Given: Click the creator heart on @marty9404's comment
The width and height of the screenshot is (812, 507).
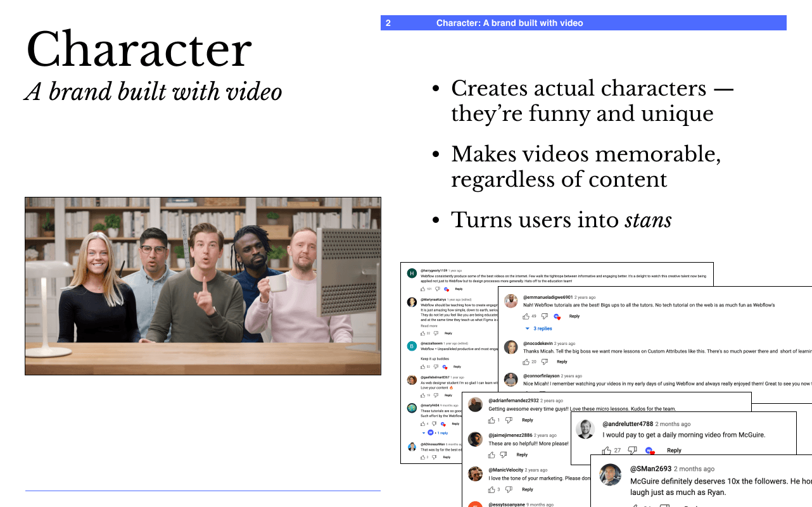Looking at the screenshot, I should [x=443, y=424].
